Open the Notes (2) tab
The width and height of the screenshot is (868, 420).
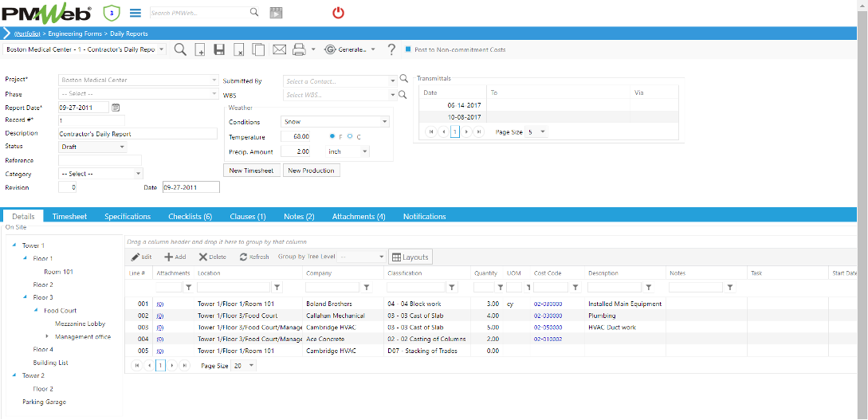coord(299,216)
